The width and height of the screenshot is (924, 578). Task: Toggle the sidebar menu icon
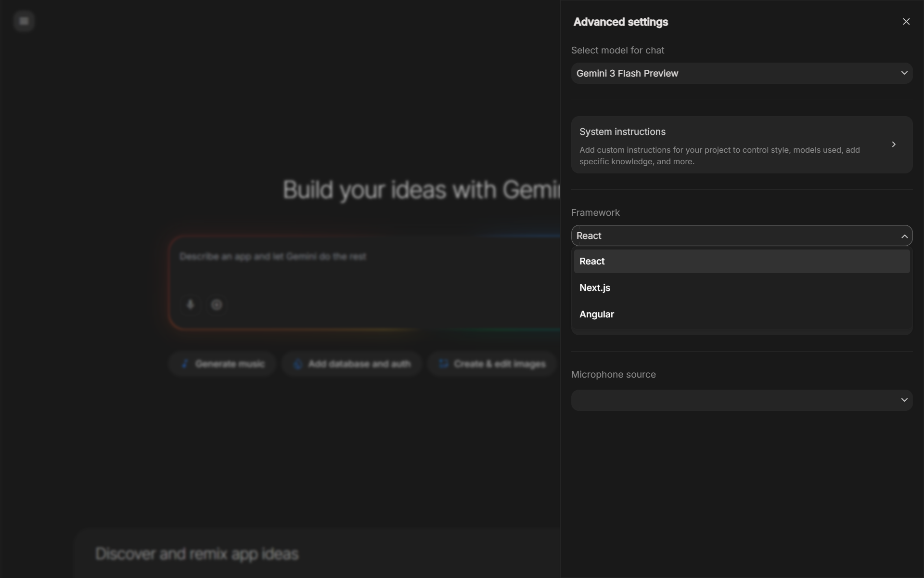(x=24, y=21)
